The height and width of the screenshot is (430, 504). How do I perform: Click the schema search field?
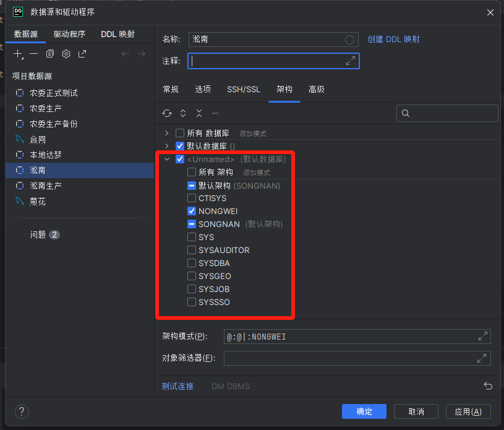(x=446, y=113)
